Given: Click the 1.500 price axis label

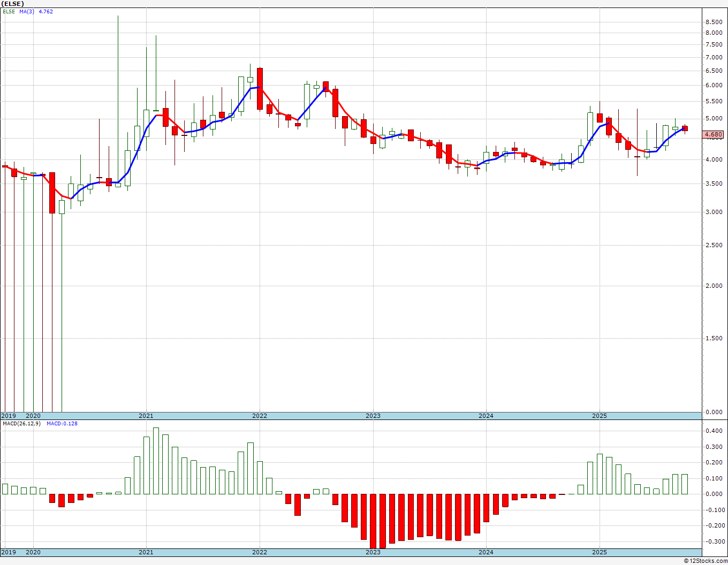Looking at the screenshot, I should click(714, 338).
